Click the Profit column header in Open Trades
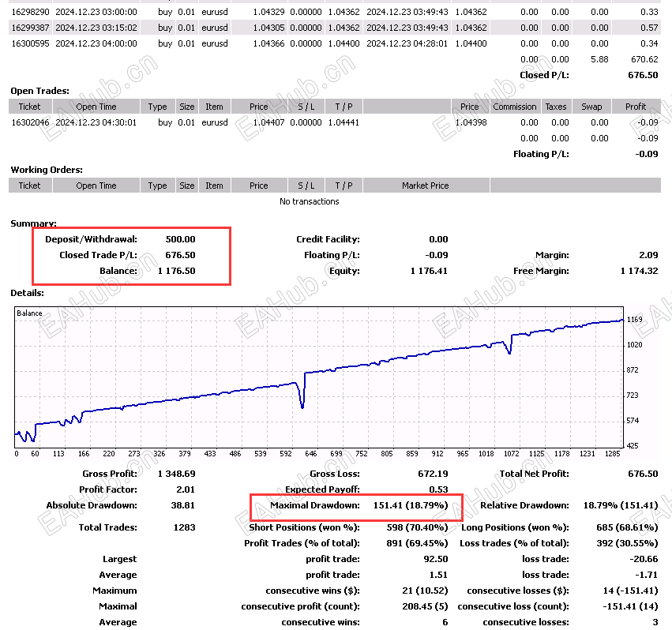The image size is (672, 630). coord(636,107)
